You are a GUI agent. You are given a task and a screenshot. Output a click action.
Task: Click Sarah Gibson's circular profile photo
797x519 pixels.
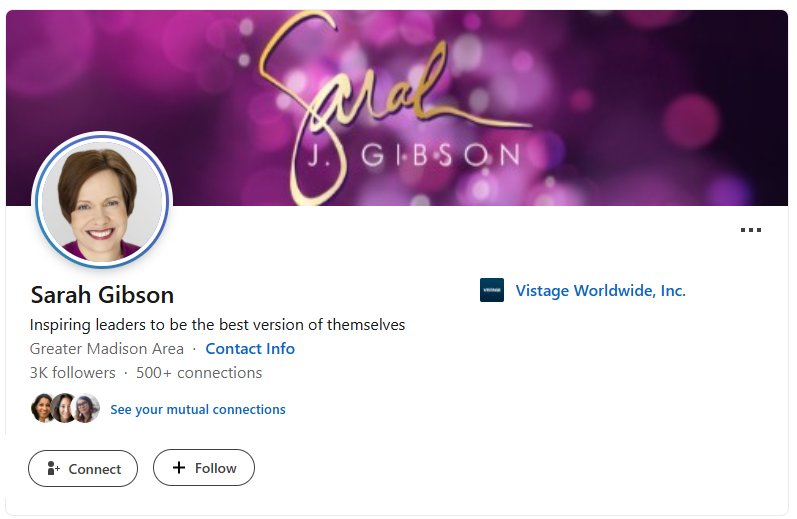102,201
